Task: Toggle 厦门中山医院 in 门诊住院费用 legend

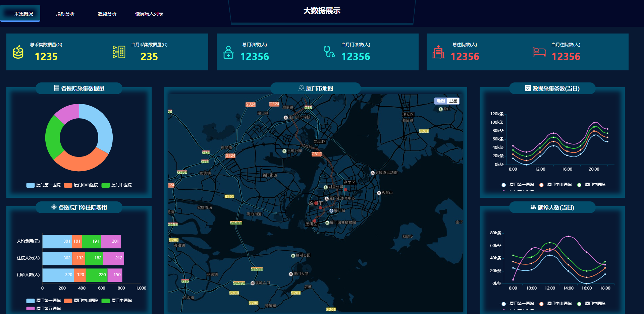Action: 81,301
